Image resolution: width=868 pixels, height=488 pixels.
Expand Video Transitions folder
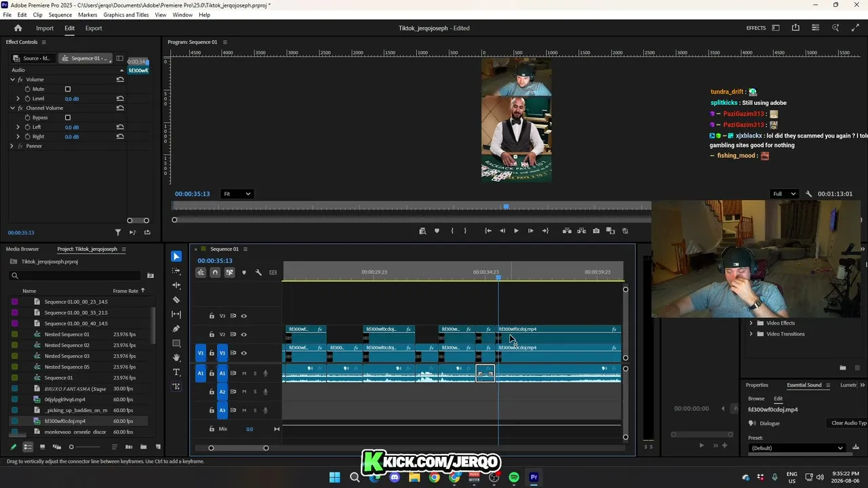[751, 334]
